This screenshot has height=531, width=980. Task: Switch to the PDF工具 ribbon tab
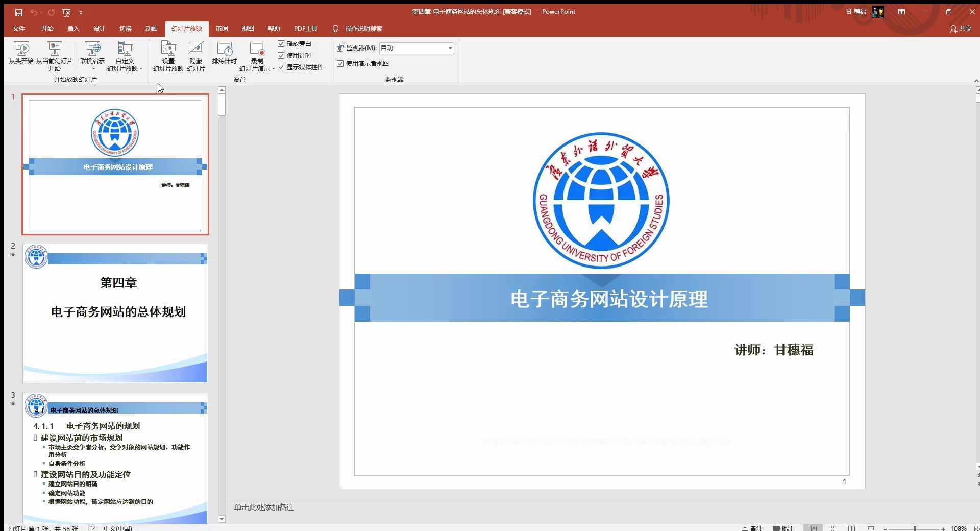click(306, 29)
